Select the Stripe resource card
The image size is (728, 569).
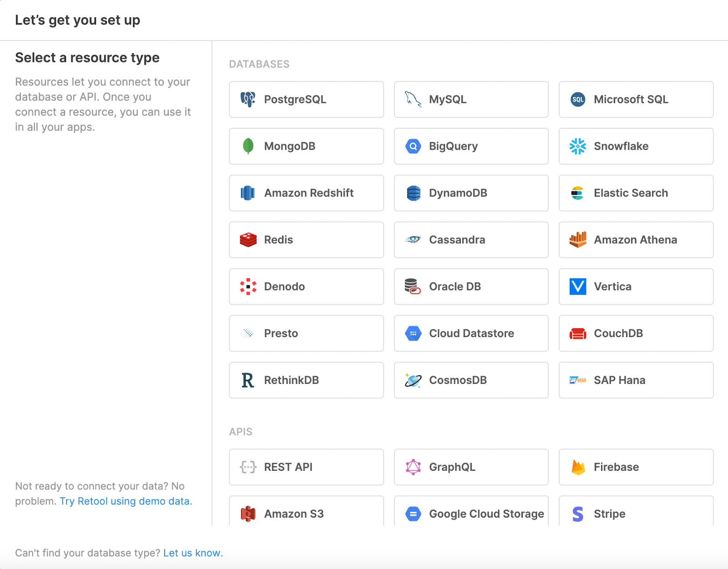(x=636, y=511)
